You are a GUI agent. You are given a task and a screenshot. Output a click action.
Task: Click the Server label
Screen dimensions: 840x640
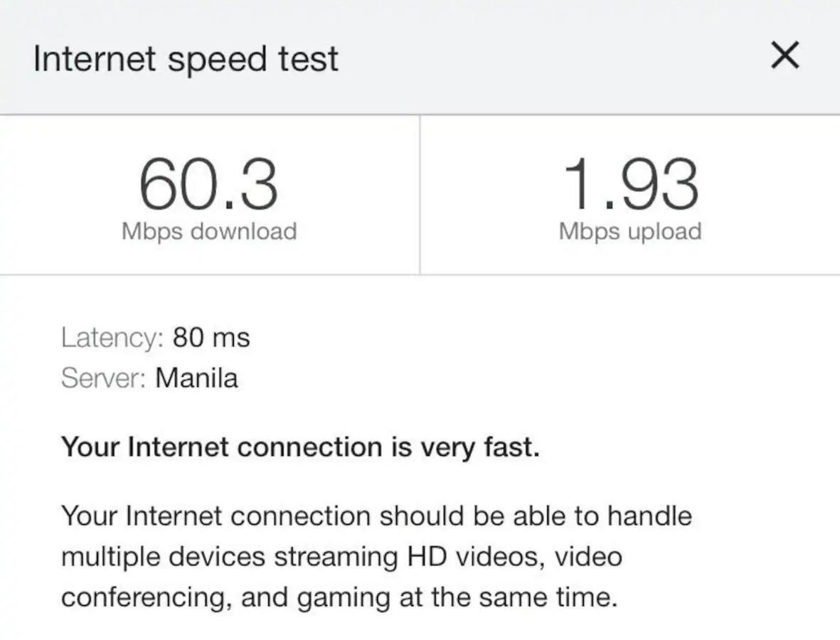pyautogui.click(x=103, y=378)
